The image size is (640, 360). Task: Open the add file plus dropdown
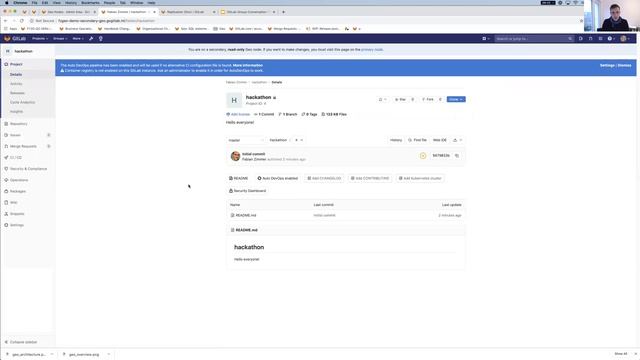point(299,140)
